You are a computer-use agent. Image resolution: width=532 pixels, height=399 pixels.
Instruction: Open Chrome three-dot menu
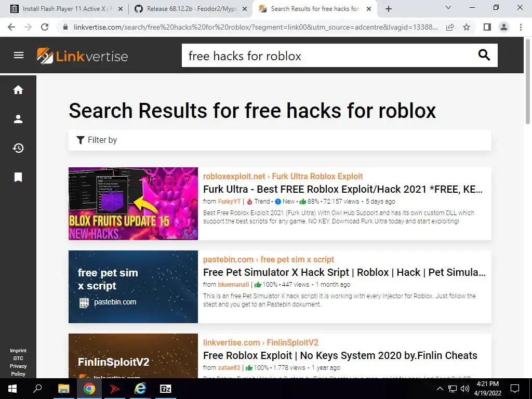point(521,27)
